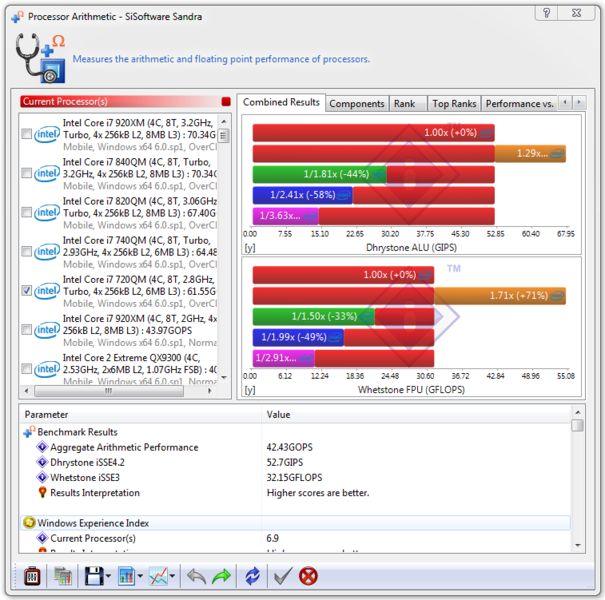Switch to the Combined Results tab
Viewport: 605px width, 600px height.
pos(281,102)
